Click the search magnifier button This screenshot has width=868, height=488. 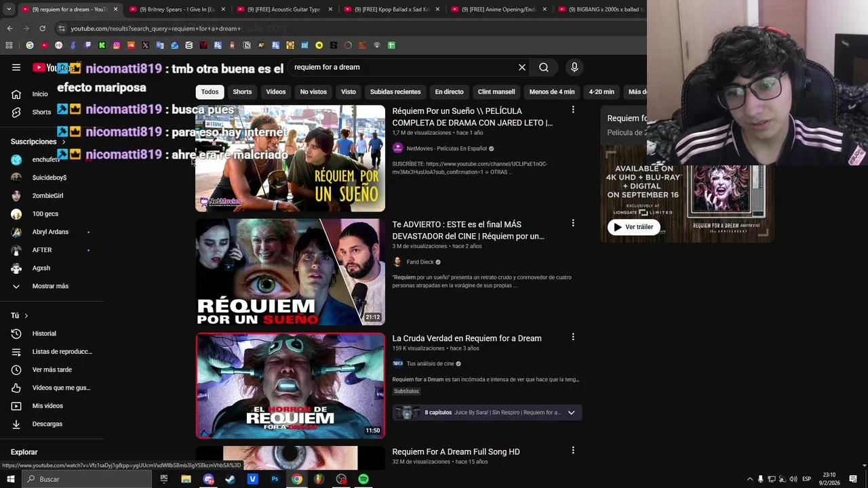point(544,67)
